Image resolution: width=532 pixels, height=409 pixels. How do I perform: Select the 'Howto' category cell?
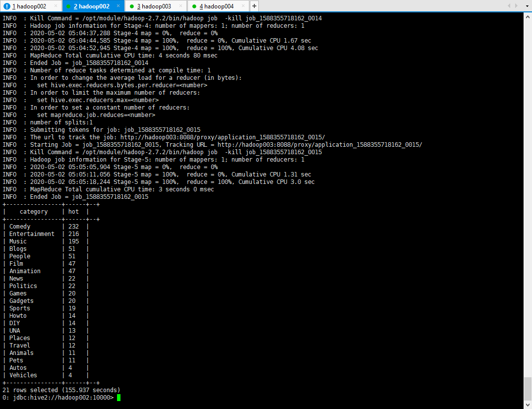tap(18, 316)
